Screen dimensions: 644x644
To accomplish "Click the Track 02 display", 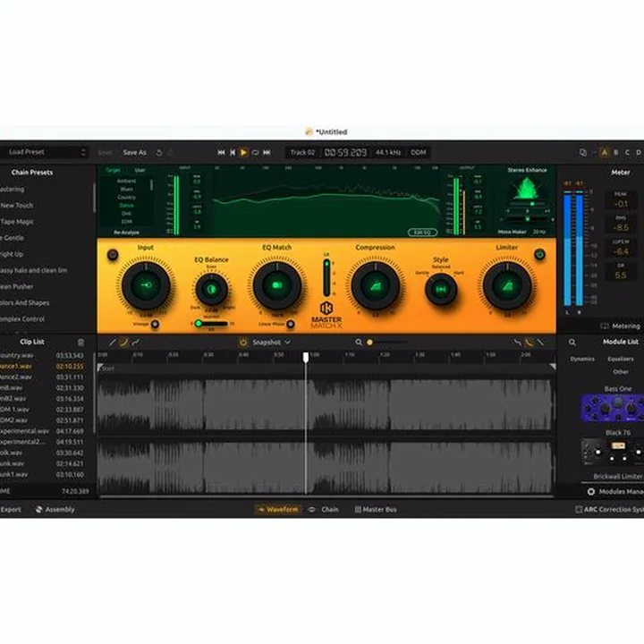I will 302,152.
